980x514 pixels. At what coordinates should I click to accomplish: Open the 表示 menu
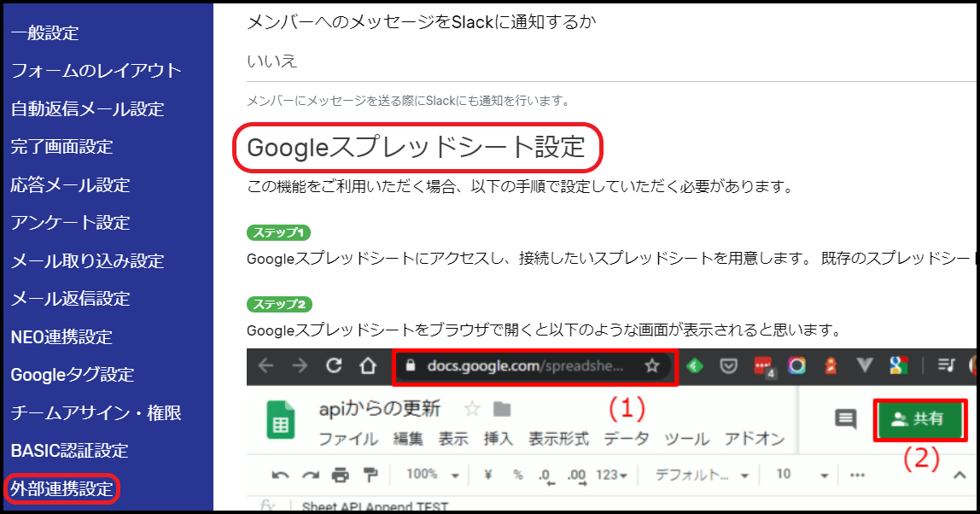point(453,439)
